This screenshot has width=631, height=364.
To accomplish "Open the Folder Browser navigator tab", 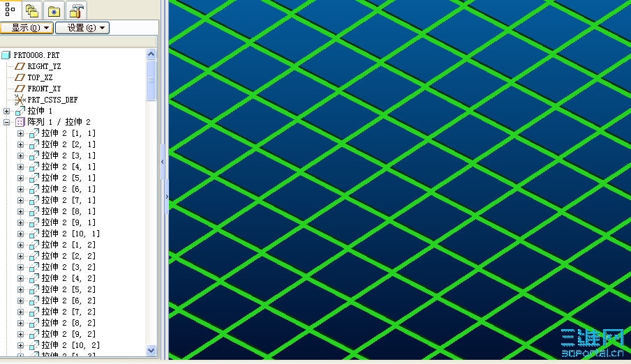I will pos(32,11).
